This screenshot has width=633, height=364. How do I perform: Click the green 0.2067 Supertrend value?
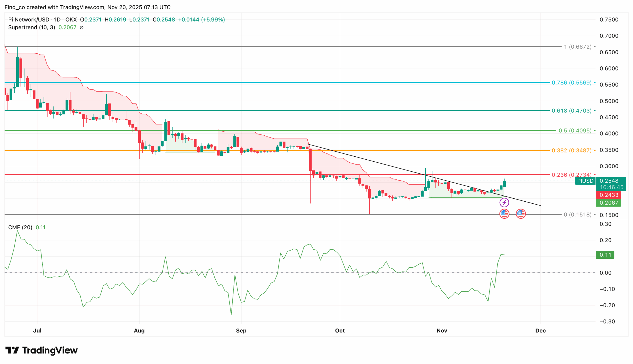(x=67, y=27)
